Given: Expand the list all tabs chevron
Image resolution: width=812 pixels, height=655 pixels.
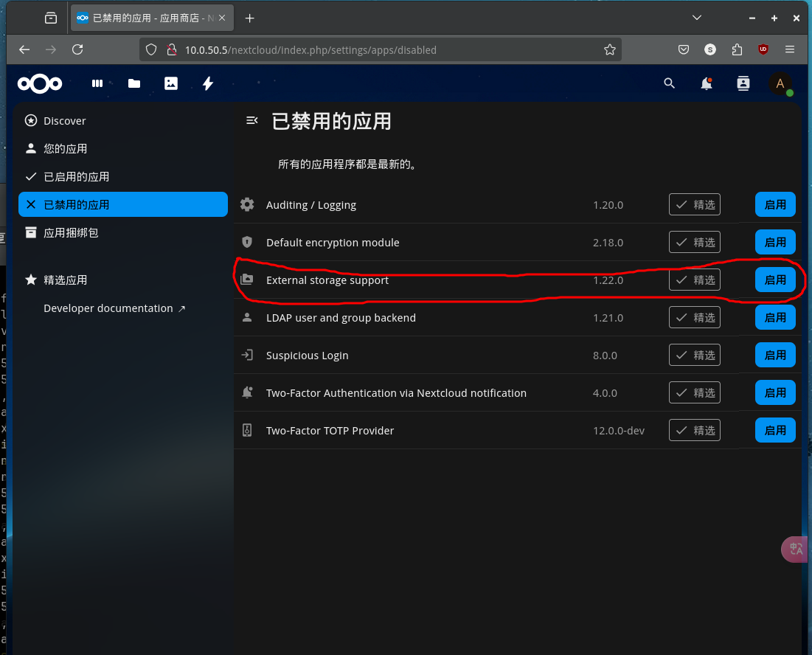Looking at the screenshot, I should click(x=697, y=18).
